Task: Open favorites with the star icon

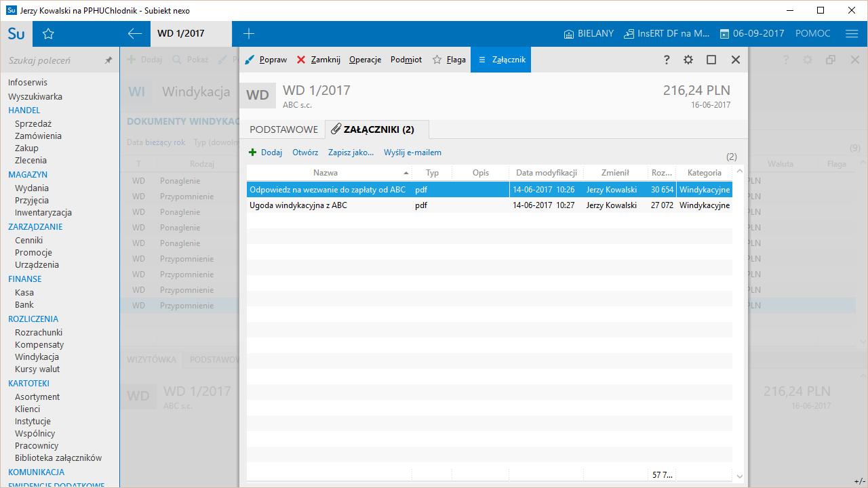Action: click(x=48, y=34)
